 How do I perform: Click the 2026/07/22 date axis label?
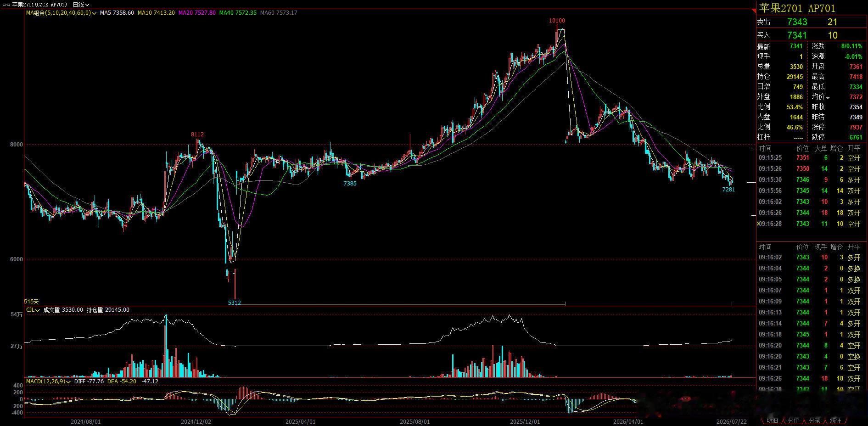(x=732, y=421)
